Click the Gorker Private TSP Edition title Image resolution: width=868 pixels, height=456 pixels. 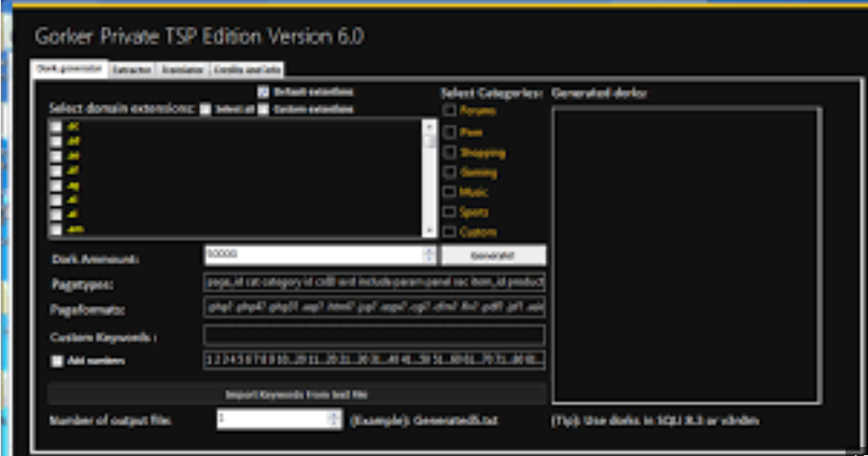point(200,37)
